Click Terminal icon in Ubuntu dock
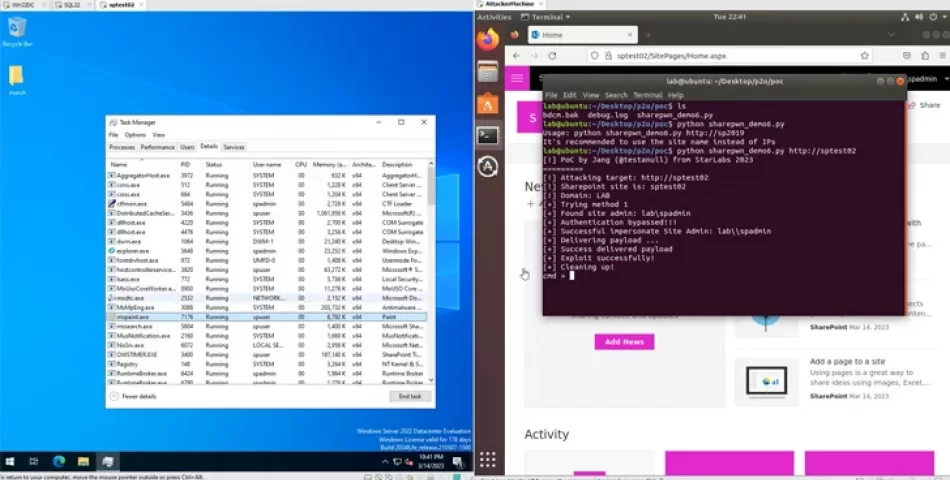This screenshot has height=480, width=950. pos(488,136)
